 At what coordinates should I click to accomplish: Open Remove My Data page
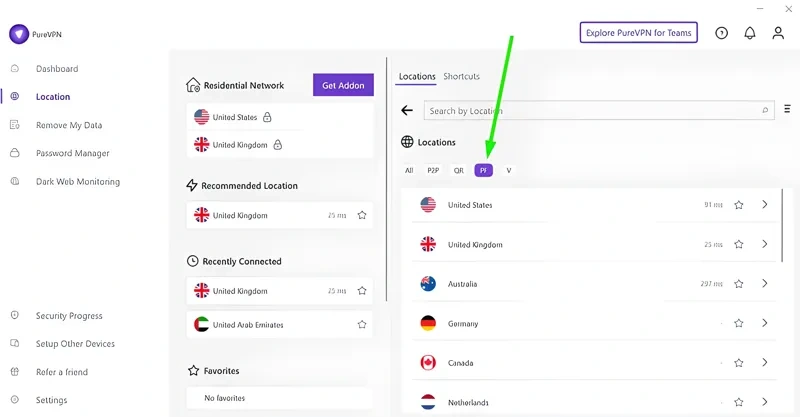click(x=69, y=125)
